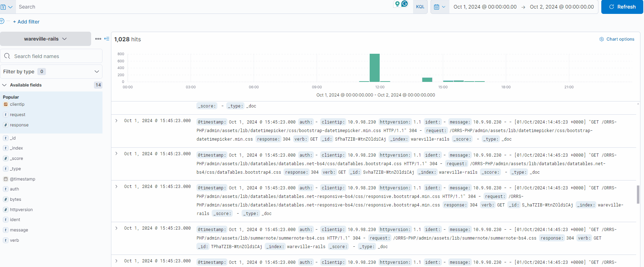Expand the datetimepicker.min.css log row

click(116, 121)
